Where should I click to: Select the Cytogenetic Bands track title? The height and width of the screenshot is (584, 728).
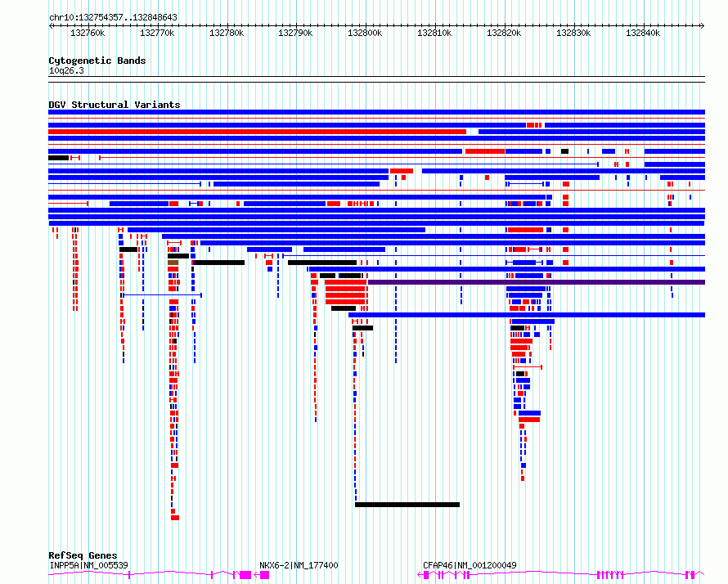click(97, 61)
